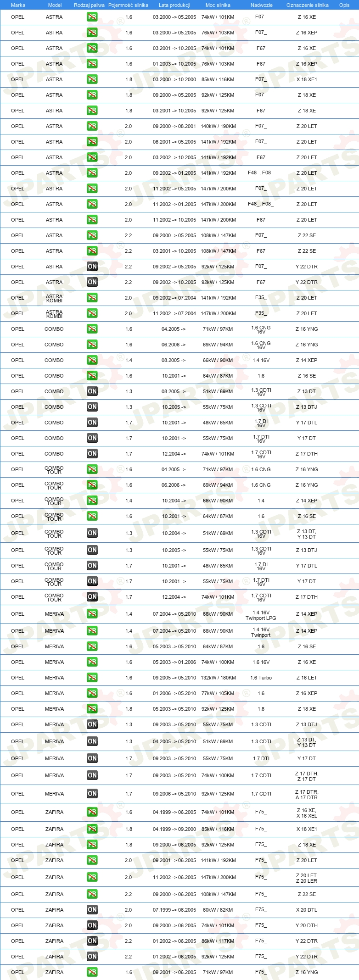
Task: Click the power cell 132kW / 180KM
Action: point(218,678)
